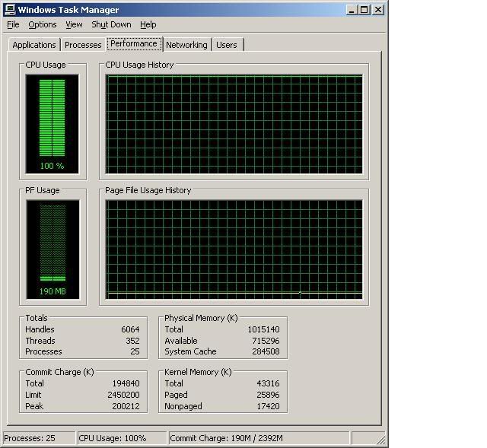The width and height of the screenshot is (487, 448).
Task: Open the Options menu
Action: pos(43,25)
